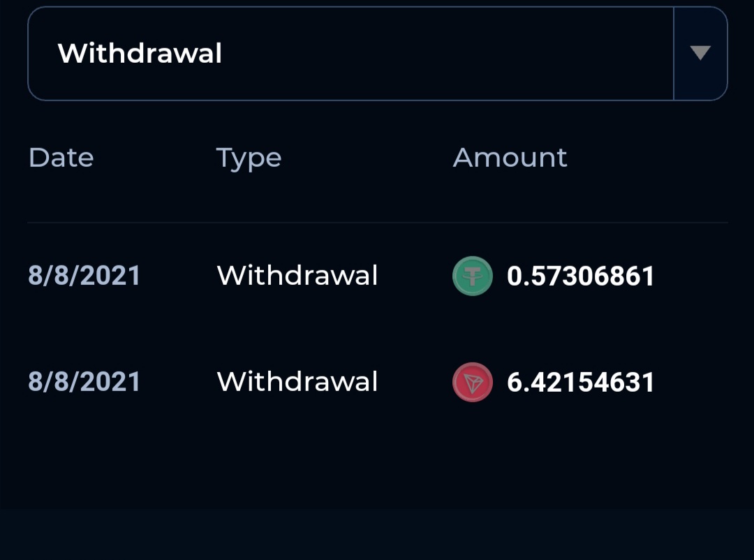
Task: Open the 0.57306861 amount entry
Action: click(x=580, y=276)
